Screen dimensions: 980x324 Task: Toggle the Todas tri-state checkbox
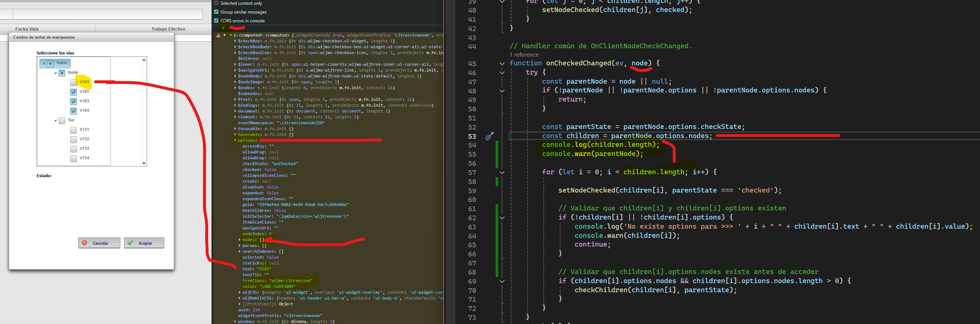click(50, 64)
